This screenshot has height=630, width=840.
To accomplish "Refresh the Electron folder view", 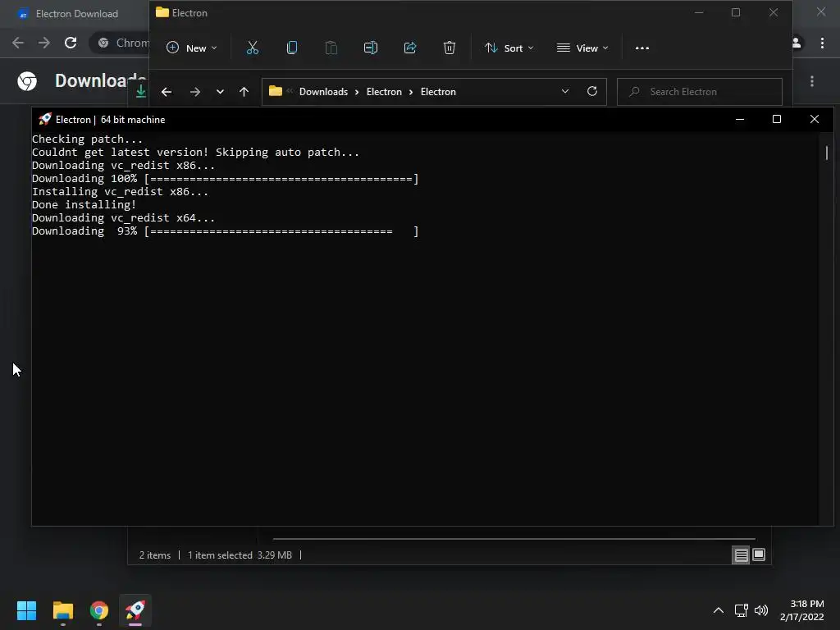I will (x=592, y=91).
